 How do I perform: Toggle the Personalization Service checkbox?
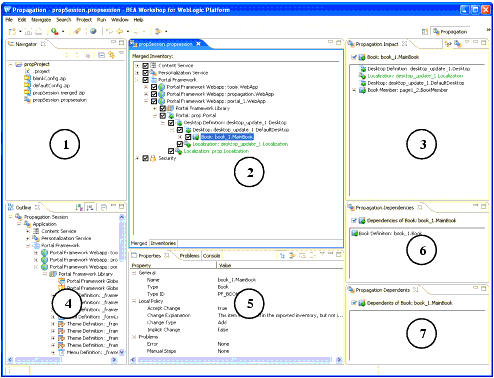145,72
